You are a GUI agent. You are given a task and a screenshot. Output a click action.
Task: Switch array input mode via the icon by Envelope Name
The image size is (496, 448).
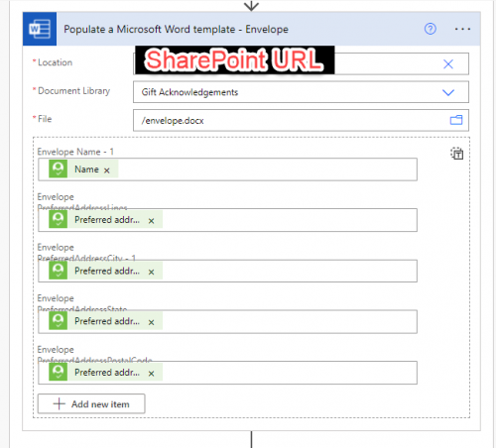pos(456,154)
